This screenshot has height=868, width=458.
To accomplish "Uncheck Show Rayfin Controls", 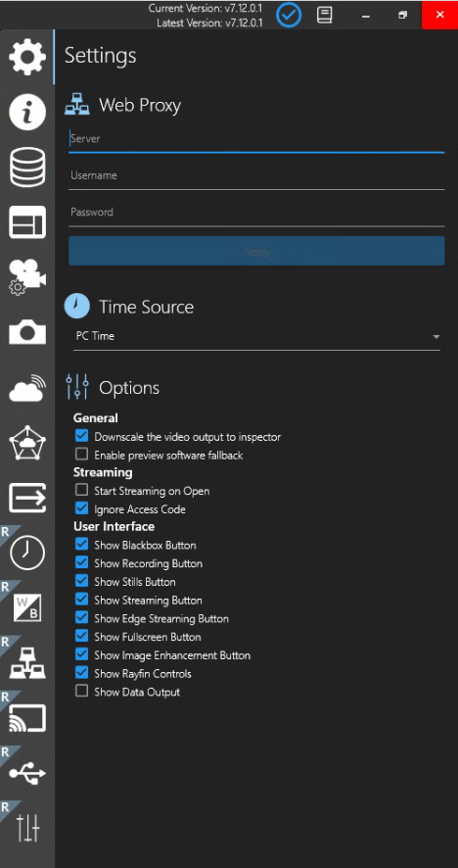I will point(82,673).
